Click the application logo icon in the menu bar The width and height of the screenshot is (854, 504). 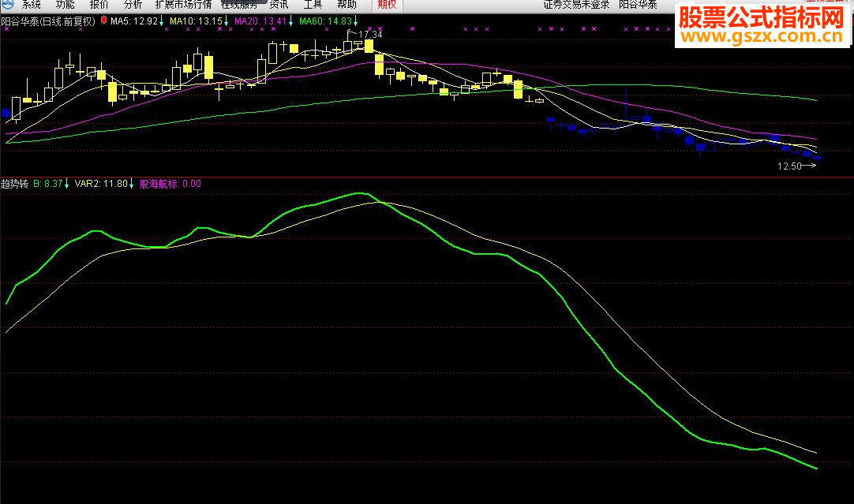coord(7,4)
